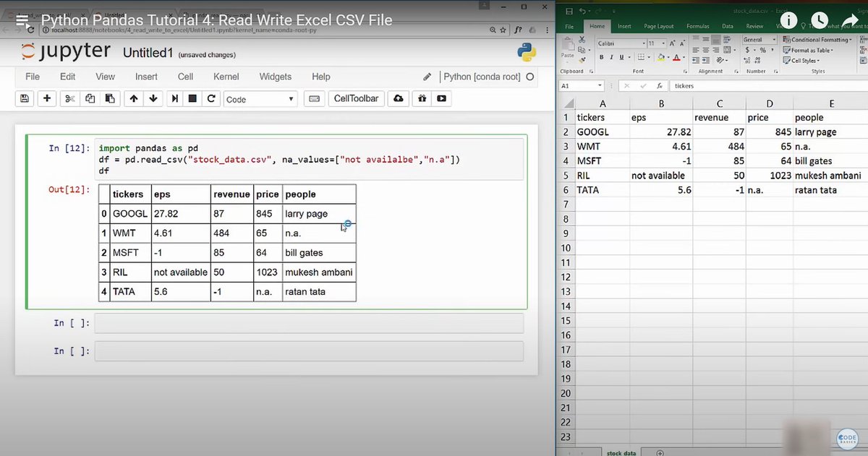This screenshot has width=868, height=456.
Task: Click the Jupyter logo link
Action: pyautogui.click(x=65, y=53)
